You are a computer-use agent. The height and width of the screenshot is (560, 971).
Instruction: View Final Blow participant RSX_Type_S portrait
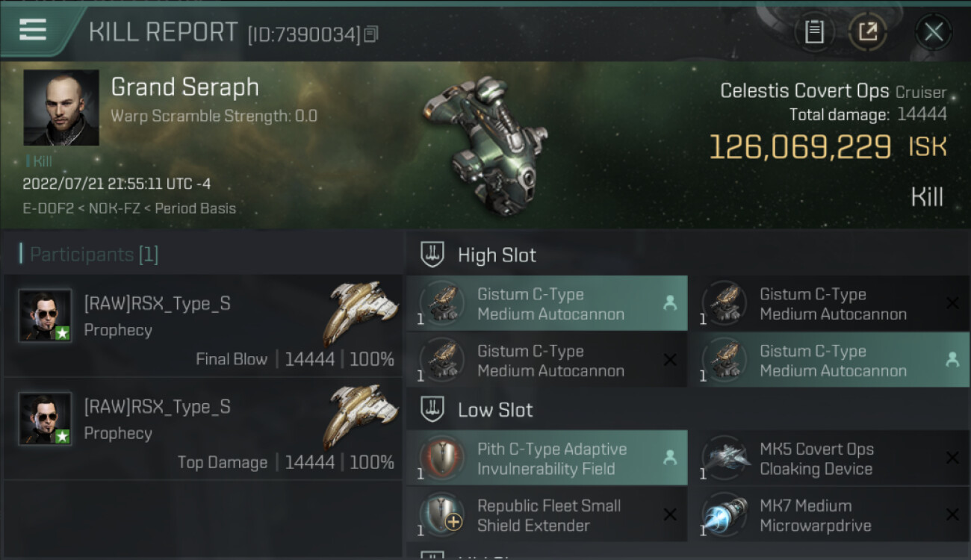[x=45, y=316]
